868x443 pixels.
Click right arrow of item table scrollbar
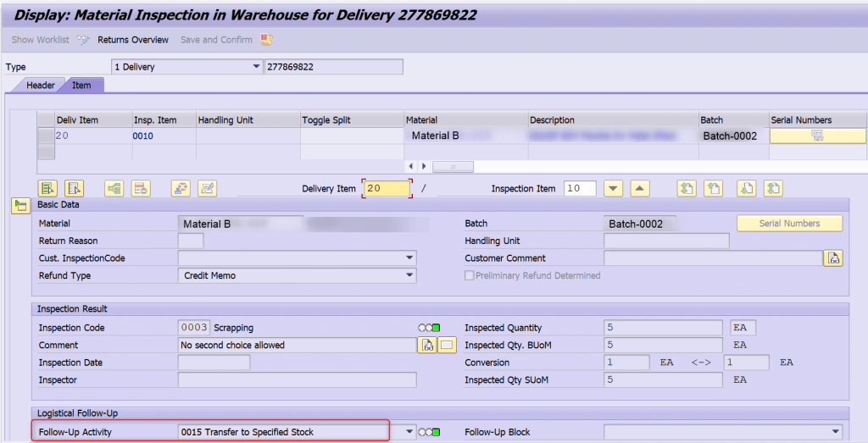pyautogui.click(x=424, y=166)
